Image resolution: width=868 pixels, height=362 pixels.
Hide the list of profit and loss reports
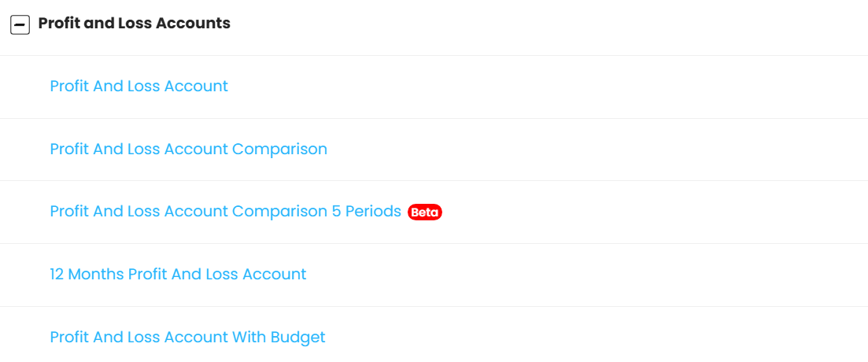(x=20, y=25)
